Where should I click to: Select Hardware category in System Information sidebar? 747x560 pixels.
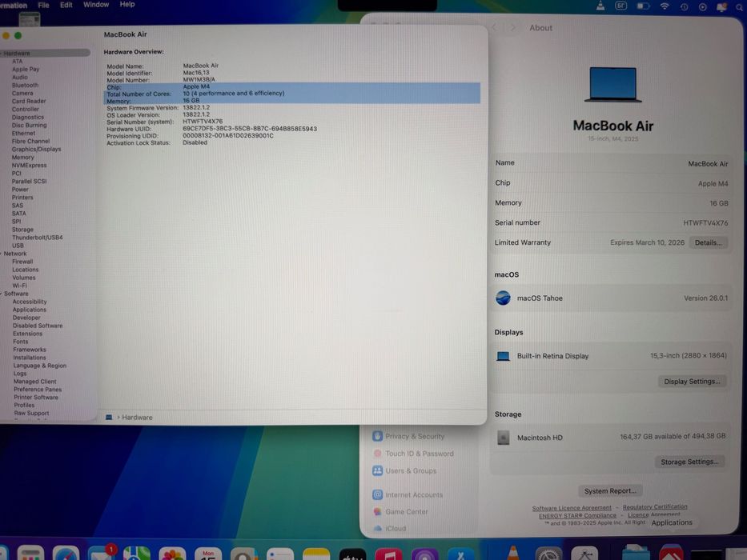click(x=46, y=54)
